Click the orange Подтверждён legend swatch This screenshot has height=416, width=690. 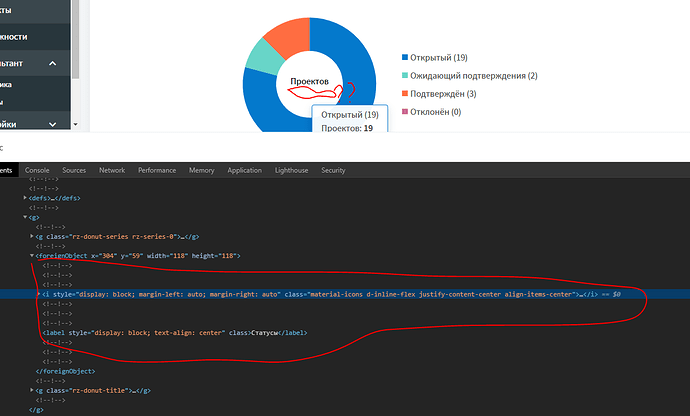pos(405,93)
